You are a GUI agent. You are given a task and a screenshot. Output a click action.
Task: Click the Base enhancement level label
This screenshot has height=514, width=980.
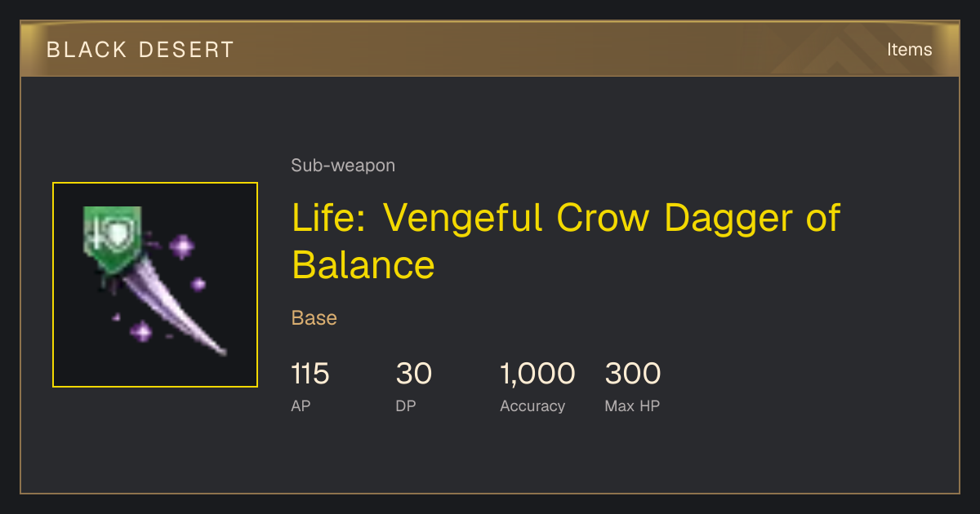point(314,318)
